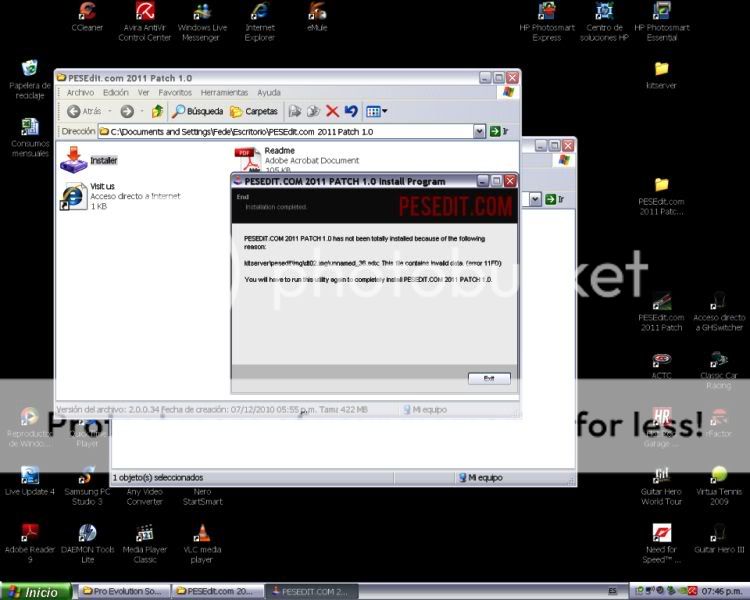Switch to Pro Evolution So... taskbar window
This screenshot has height=600, width=750.
click(x=123, y=591)
